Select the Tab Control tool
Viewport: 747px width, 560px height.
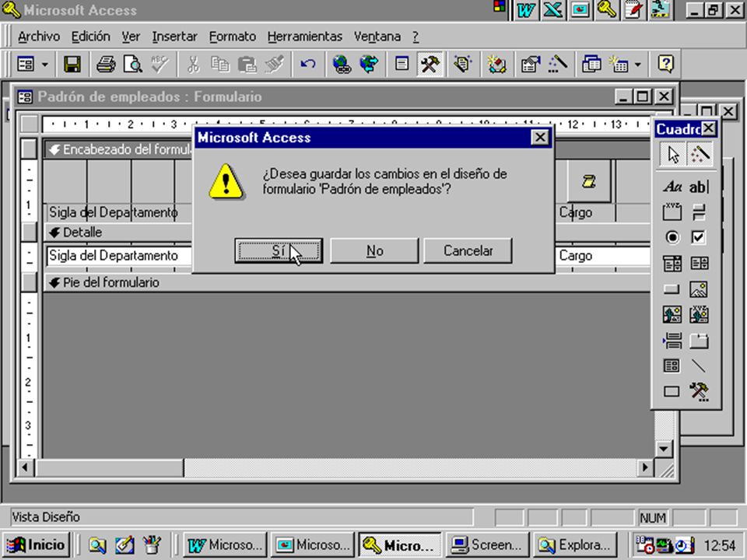click(x=699, y=341)
